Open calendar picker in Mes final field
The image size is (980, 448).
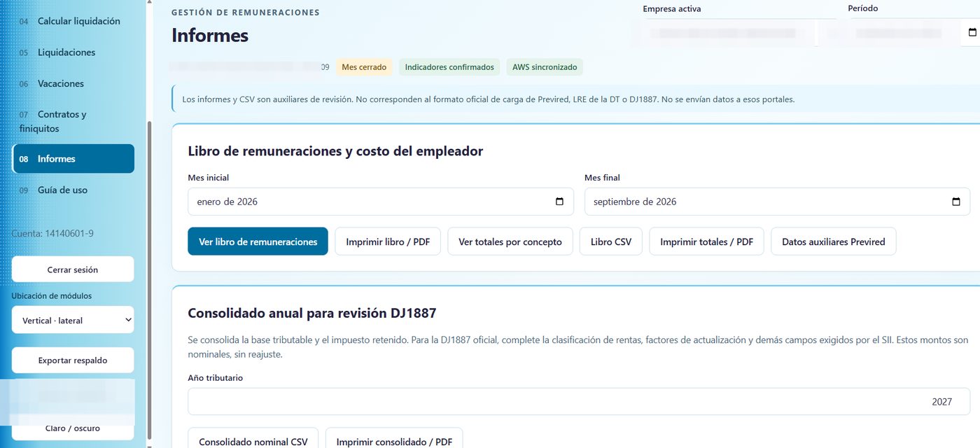[x=956, y=202]
